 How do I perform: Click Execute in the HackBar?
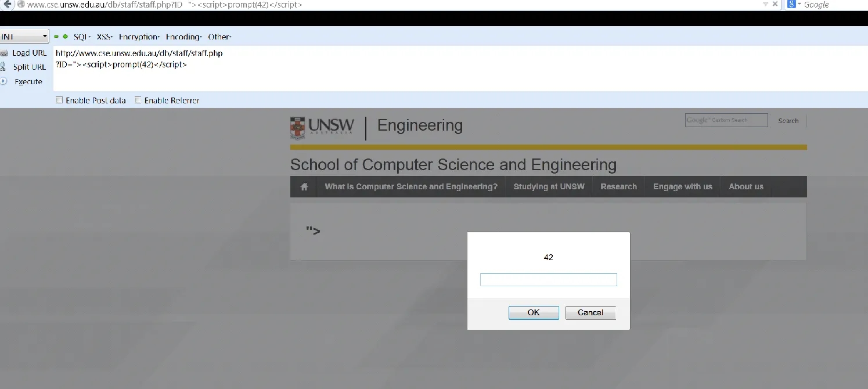click(28, 82)
